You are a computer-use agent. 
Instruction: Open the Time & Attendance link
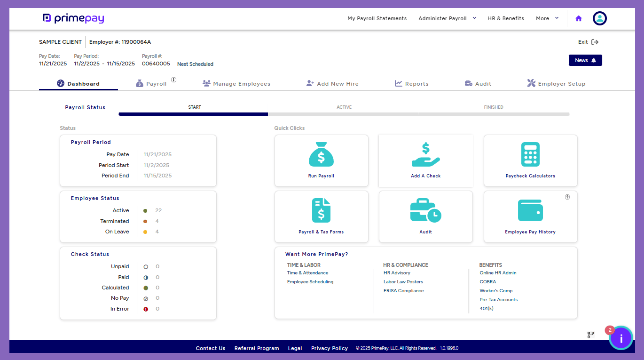[307, 272]
